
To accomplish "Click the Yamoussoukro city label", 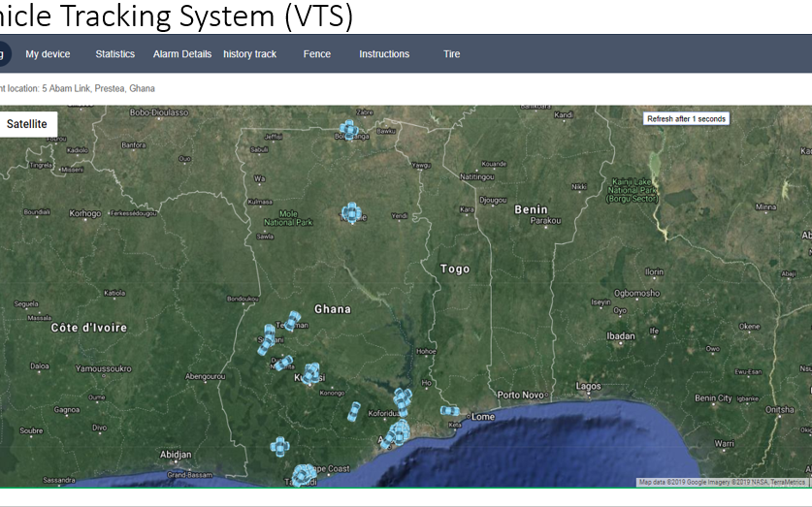I will click(103, 369).
